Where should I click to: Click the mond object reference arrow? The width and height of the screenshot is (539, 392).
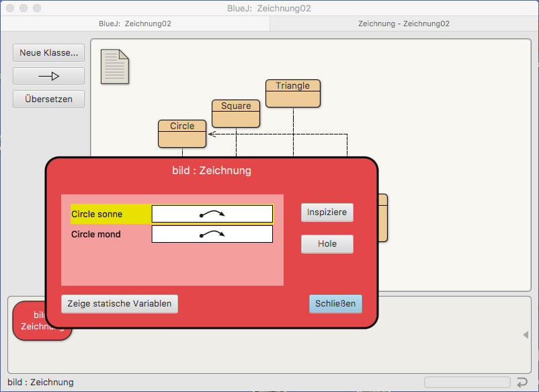(x=212, y=234)
